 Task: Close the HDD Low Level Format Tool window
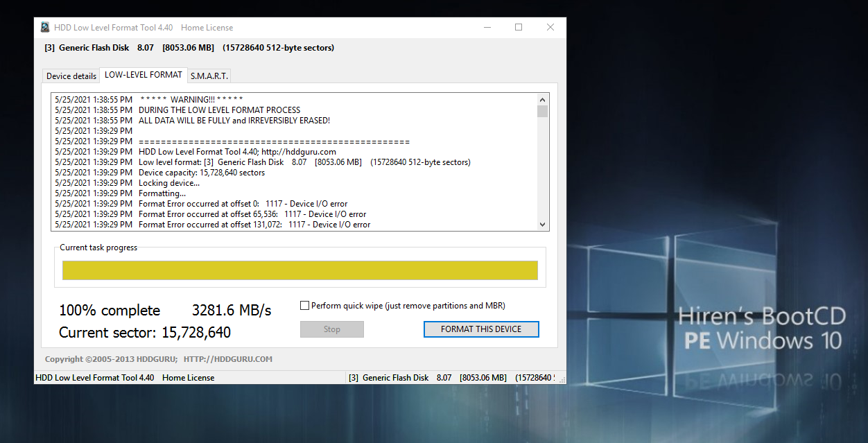click(x=550, y=28)
